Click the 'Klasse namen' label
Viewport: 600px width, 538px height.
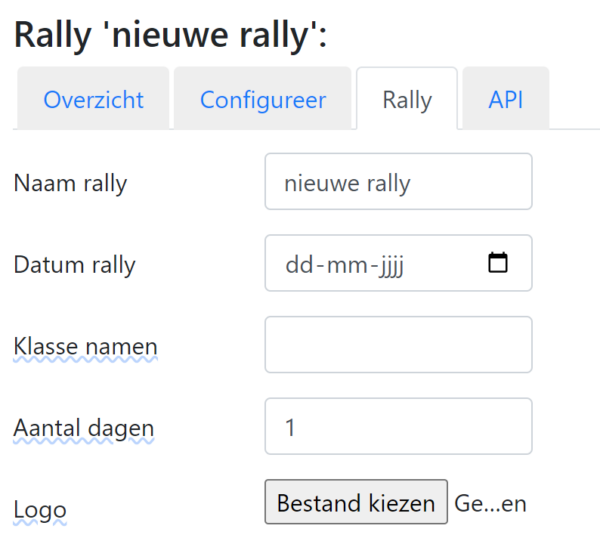[x=85, y=346]
